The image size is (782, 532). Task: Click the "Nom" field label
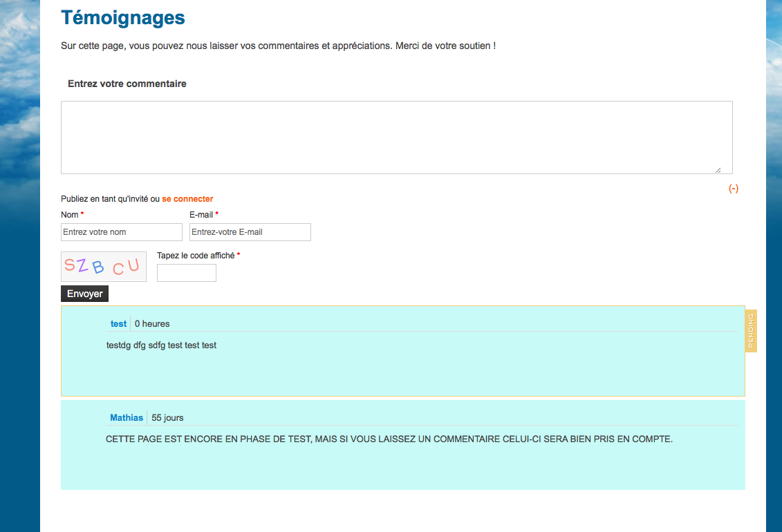(69, 215)
